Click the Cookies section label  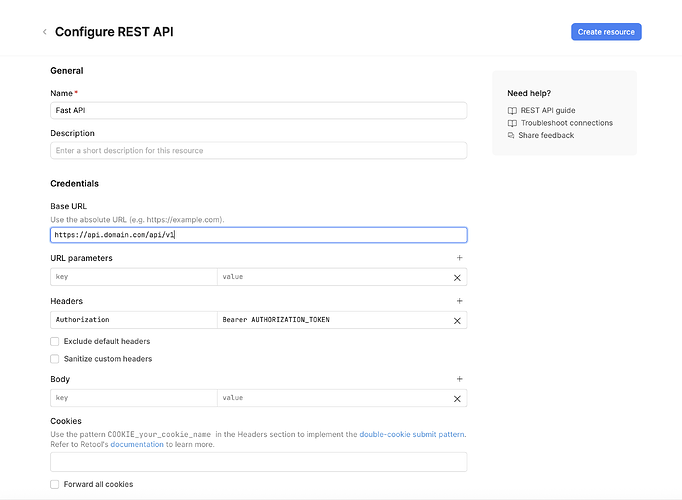click(66, 421)
